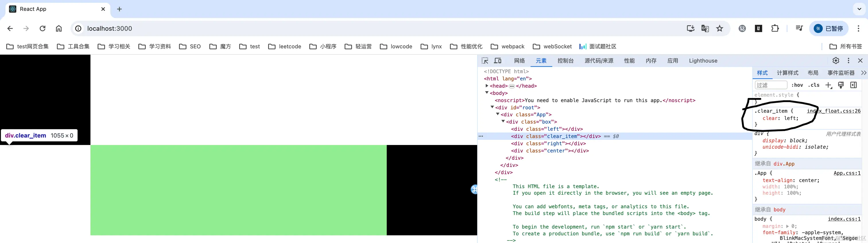Click the browser forward arrow

click(x=26, y=29)
